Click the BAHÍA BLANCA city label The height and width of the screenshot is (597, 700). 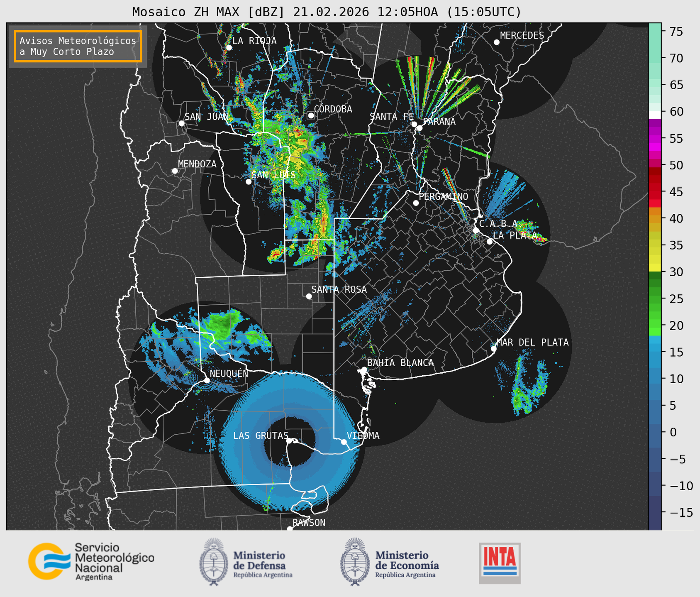[x=400, y=363]
